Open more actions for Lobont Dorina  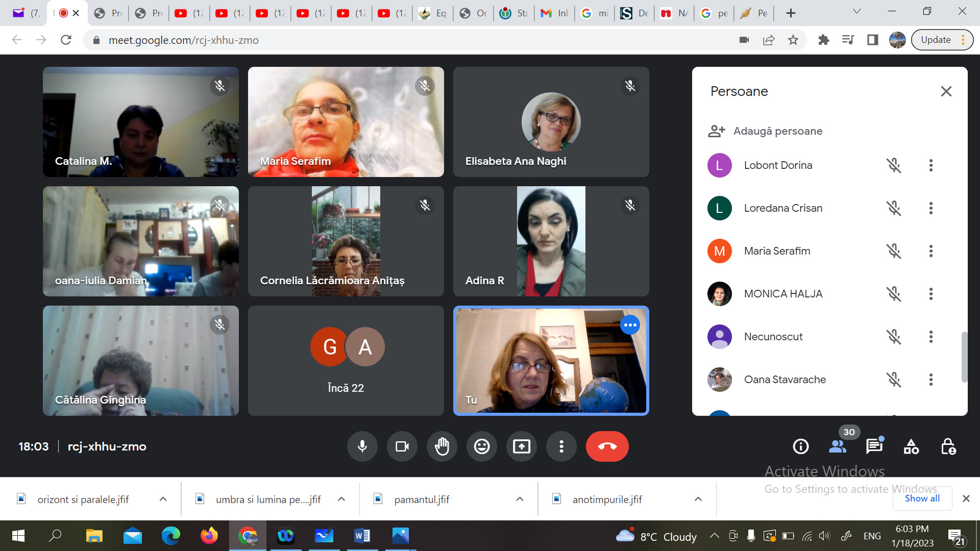931,165
